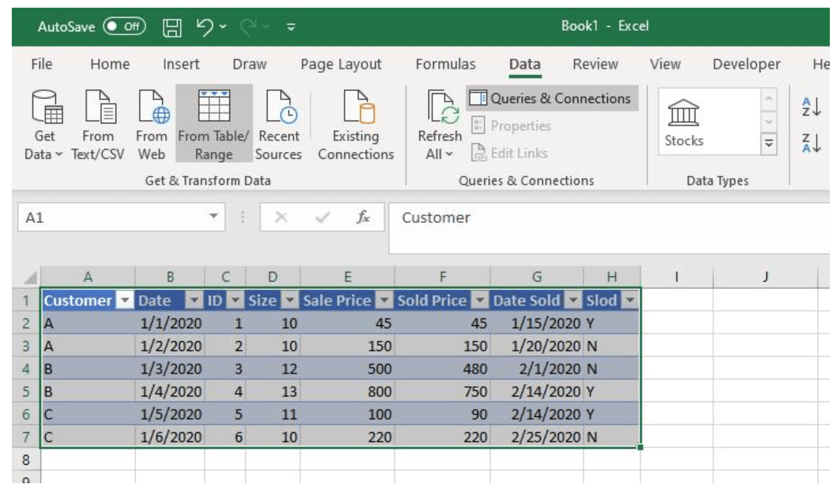Select column A header
The width and height of the screenshot is (838, 504).
coord(88,277)
